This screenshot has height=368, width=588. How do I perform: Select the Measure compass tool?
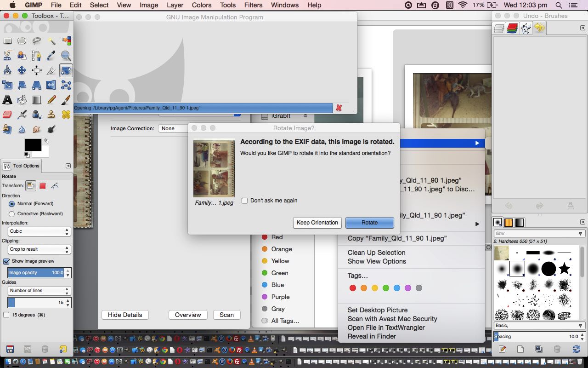pos(7,70)
